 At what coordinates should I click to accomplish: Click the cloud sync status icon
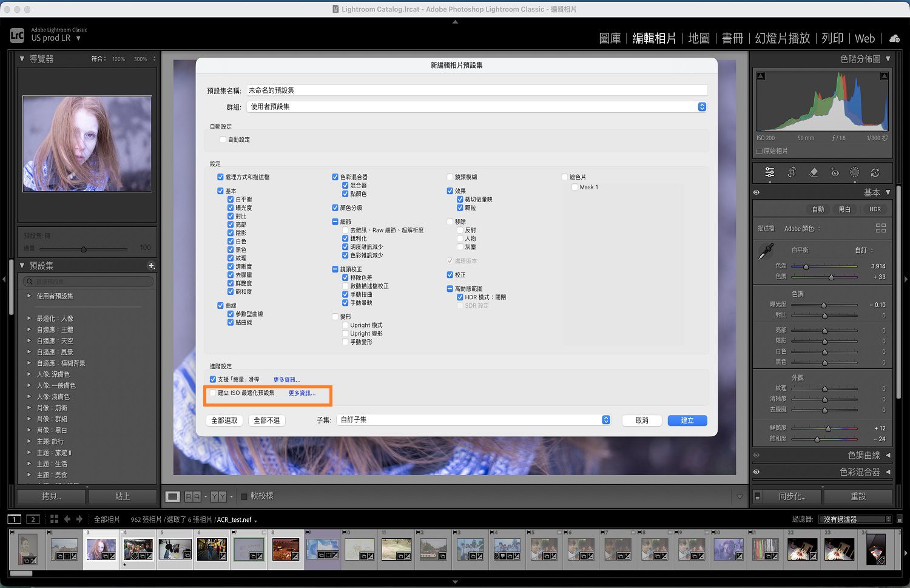click(x=894, y=38)
